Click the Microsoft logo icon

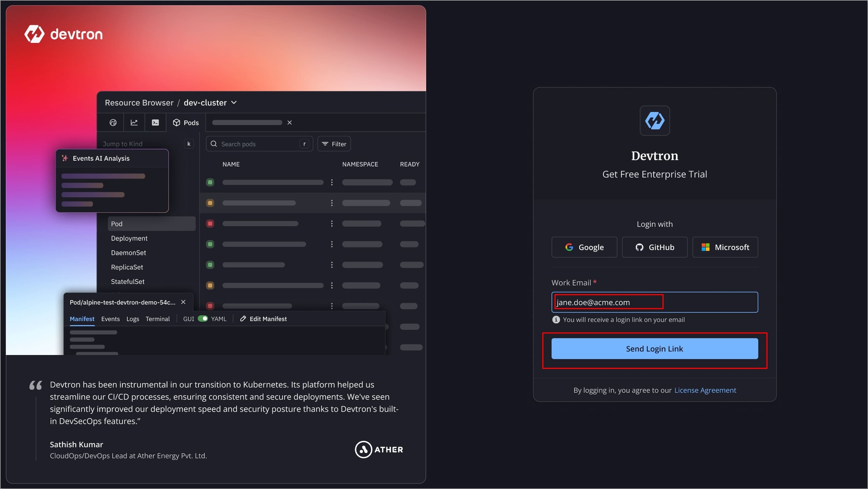coord(705,247)
